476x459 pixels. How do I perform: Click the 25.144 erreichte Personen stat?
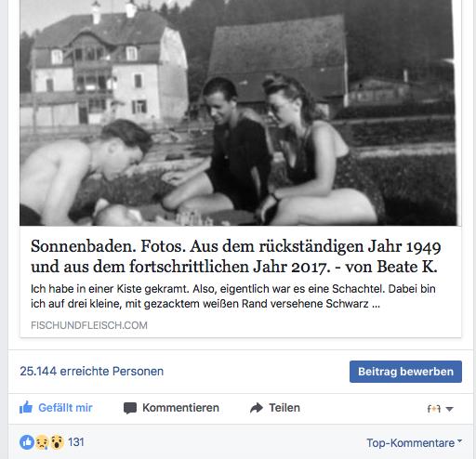pyautogui.click(x=91, y=371)
